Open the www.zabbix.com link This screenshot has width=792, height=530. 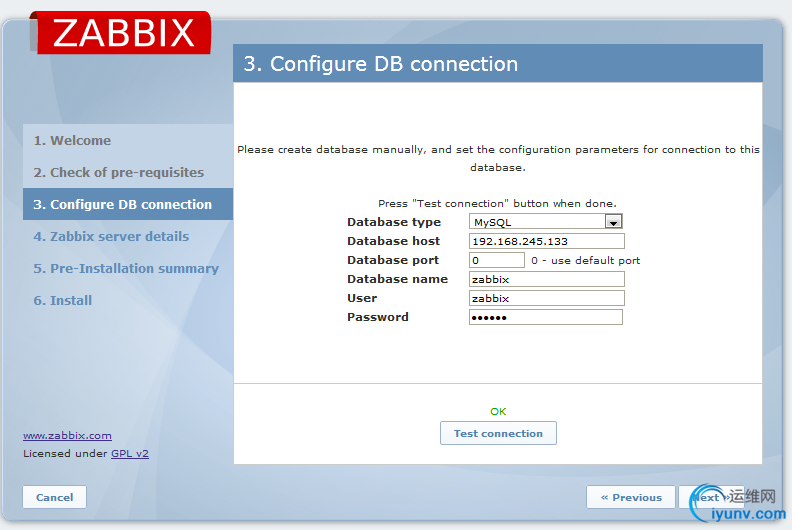pos(67,436)
